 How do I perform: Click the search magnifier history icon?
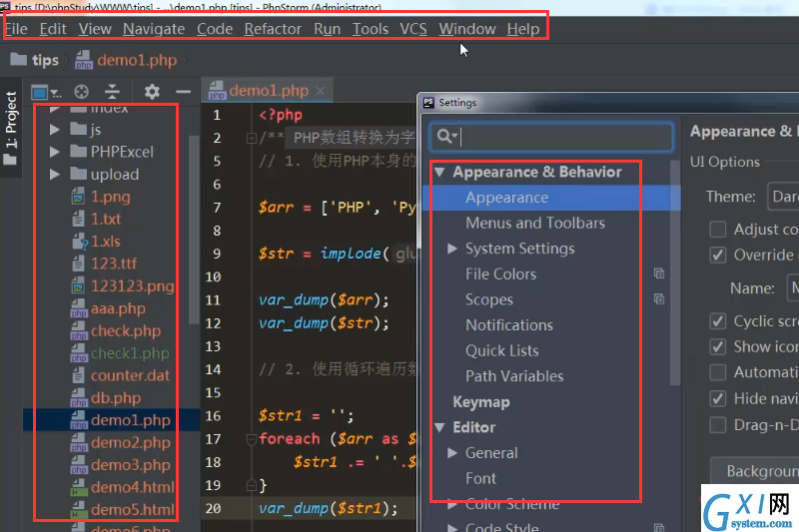click(446, 137)
